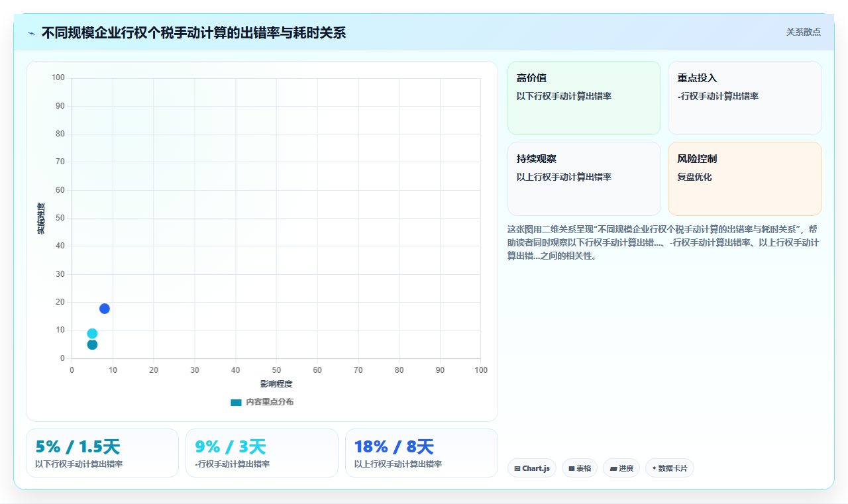Click the 复盘优化 text in 风险控制
The image size is (848, 504).
(694, 177)
